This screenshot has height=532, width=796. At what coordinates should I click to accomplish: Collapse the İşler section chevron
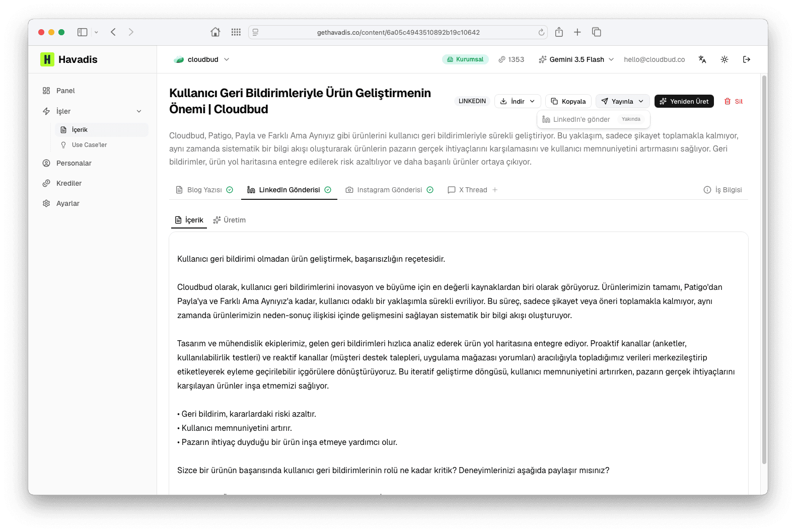pyautogui.click(x=139, y=111)
